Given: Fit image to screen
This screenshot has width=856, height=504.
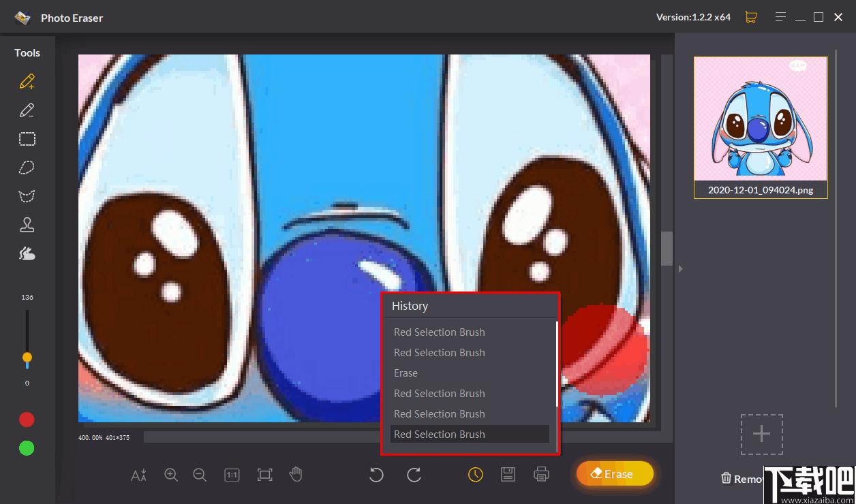Looking at the screenshot, I should tap(264, 475).
